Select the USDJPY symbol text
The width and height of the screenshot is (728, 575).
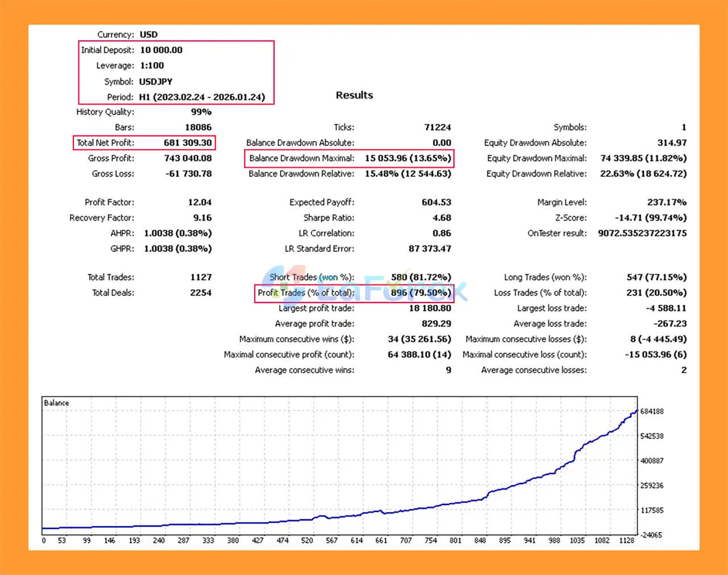[x=156, y=81]
